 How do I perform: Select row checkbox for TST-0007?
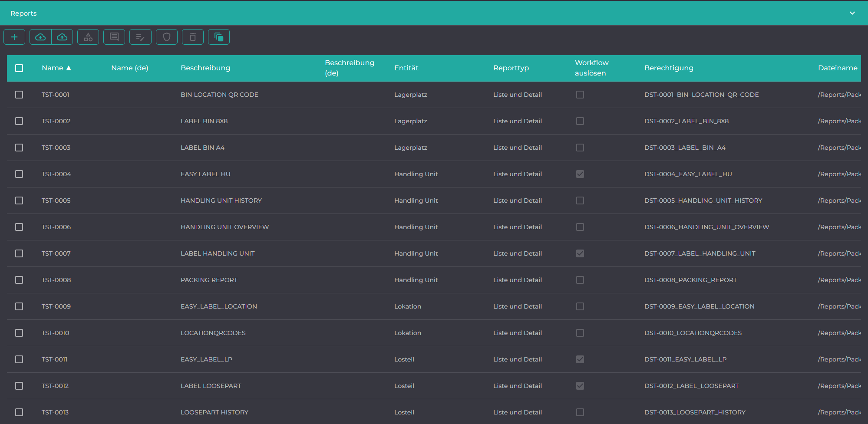coord(19,253)
